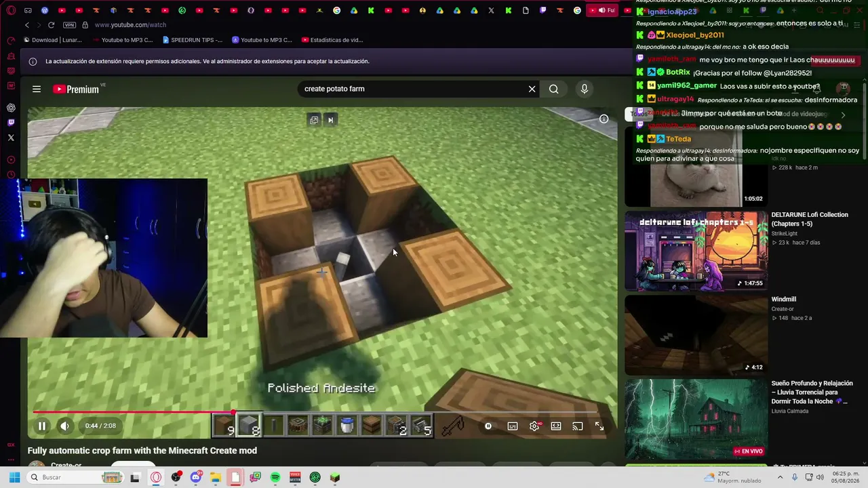Enter fullscreen from the player controls

point(599,426)
